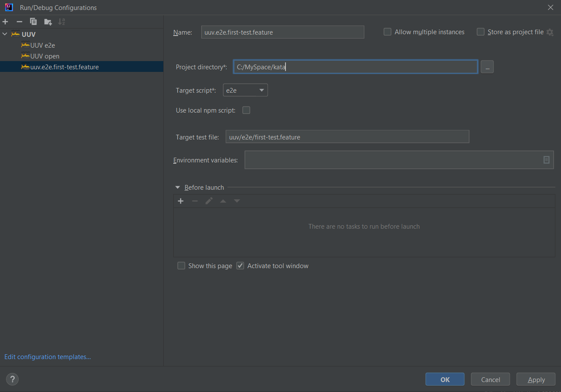Remove the before launch task
Viewport: 561px width, 392px height.
(x=195, y=201)
